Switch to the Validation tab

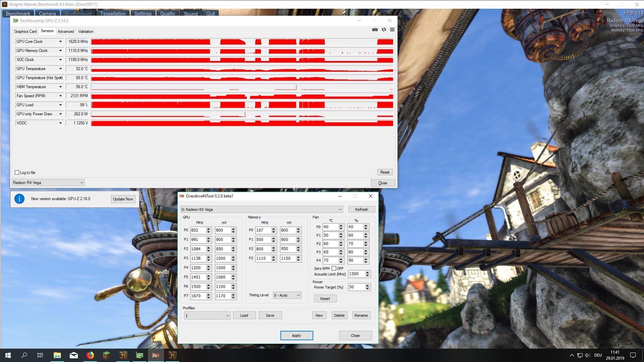(x=86, y=32)
